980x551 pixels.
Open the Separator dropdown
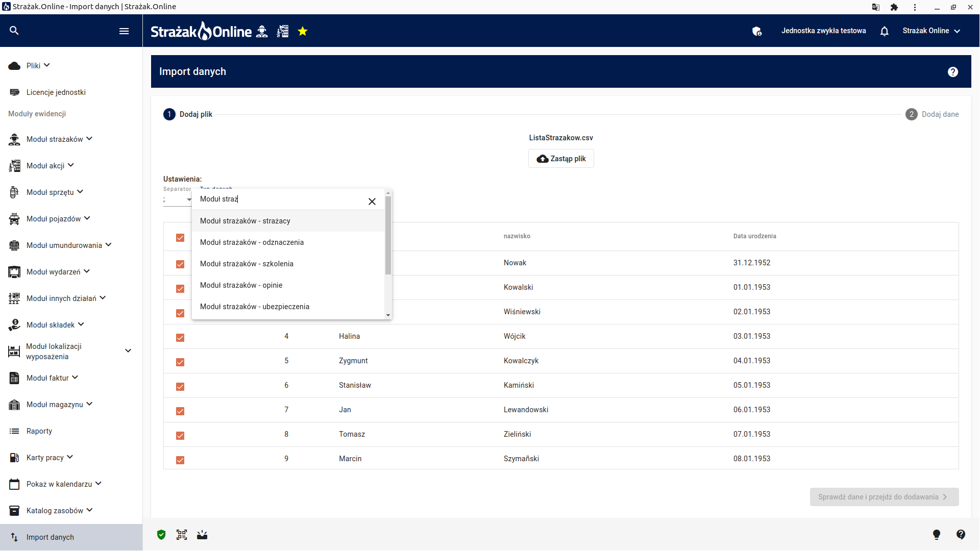click(177, 199)
